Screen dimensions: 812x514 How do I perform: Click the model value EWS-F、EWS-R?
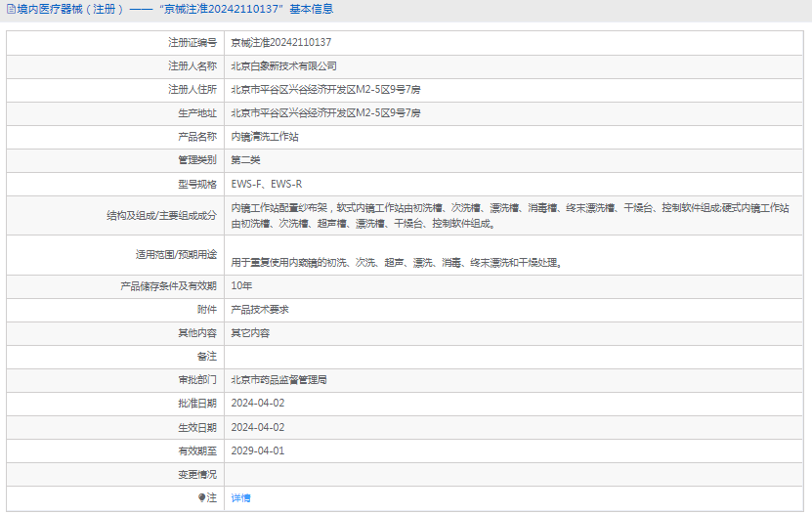(x=267, y=184)
